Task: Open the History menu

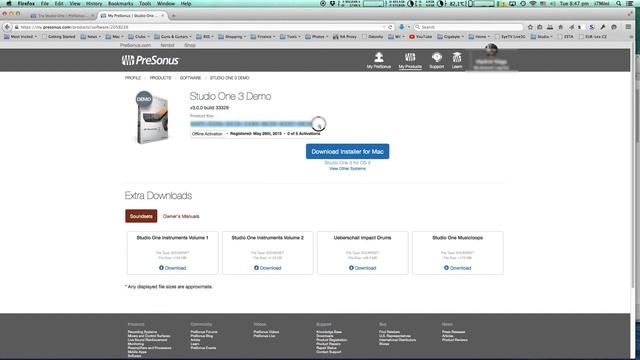Action: click(94, 3)
